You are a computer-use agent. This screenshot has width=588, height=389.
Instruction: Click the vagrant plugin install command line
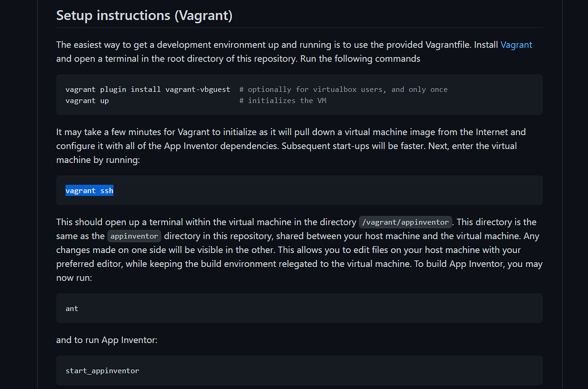point(148,90)
